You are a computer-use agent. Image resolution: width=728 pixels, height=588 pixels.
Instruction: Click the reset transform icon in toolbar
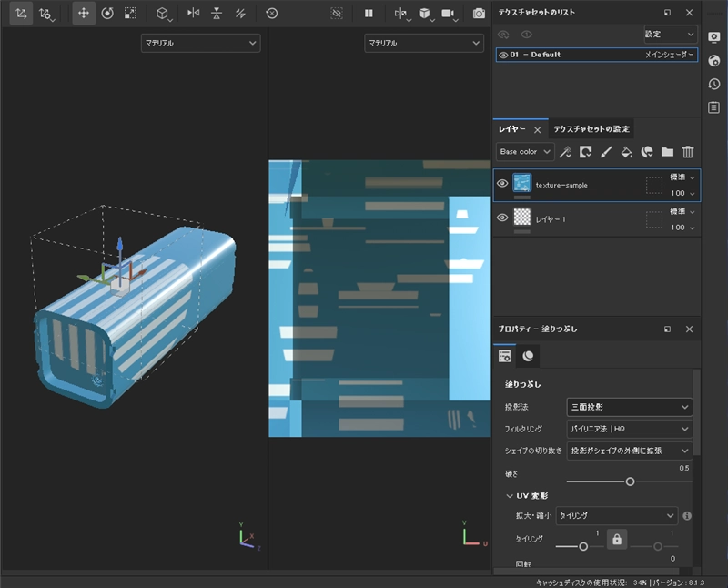click(271, 13)
